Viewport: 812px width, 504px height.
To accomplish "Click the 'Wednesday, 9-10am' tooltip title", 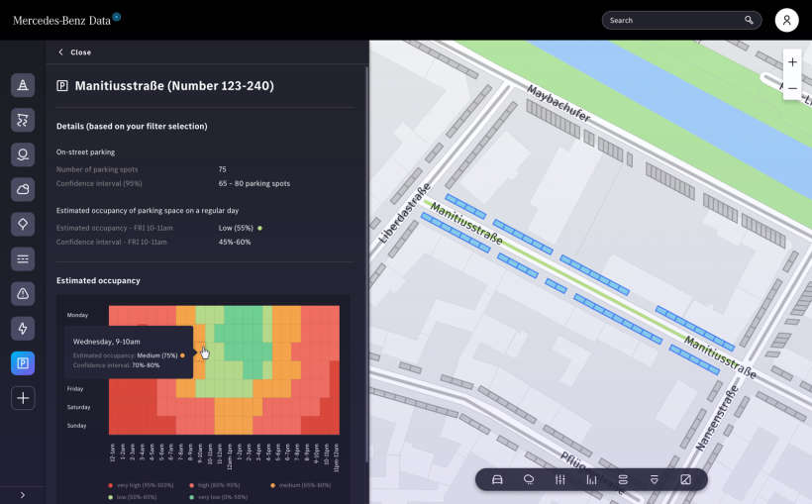I will click(x=107, y=342).
